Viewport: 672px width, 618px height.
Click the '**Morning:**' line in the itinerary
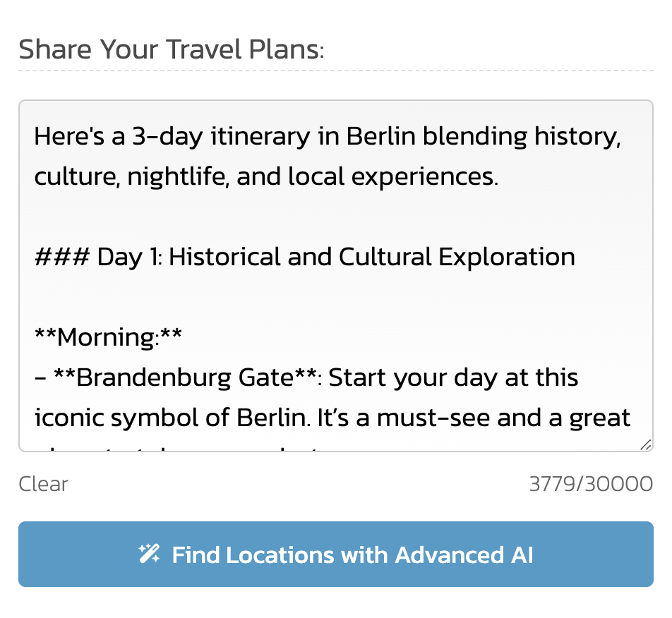107,337
